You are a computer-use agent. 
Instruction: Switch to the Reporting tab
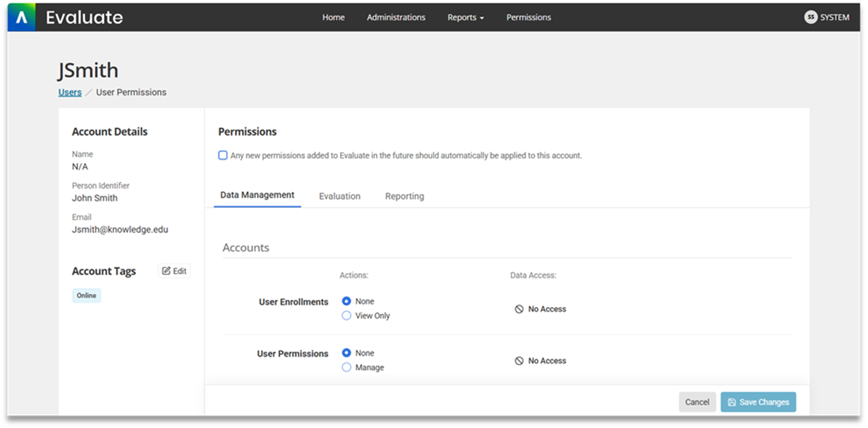(404, 196)
